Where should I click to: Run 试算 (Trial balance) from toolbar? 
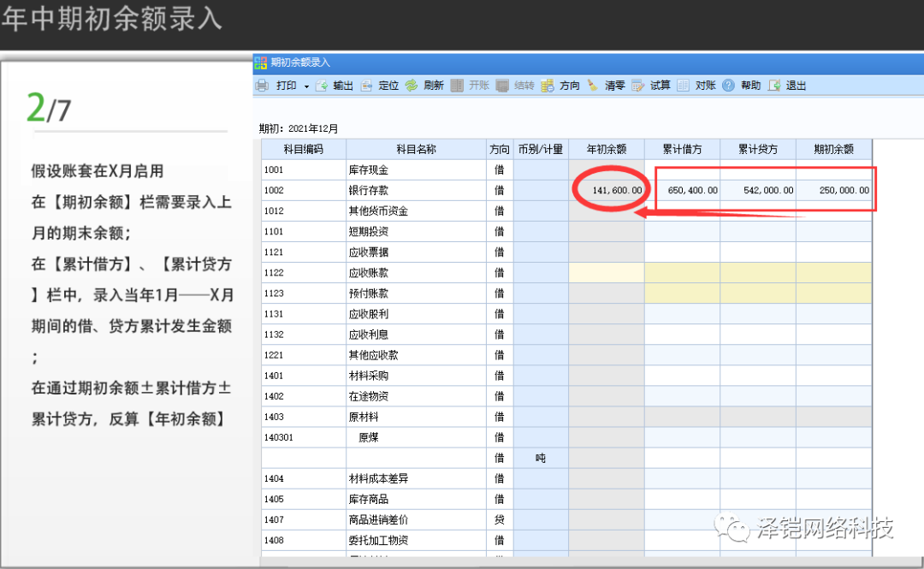coord(637,86)
